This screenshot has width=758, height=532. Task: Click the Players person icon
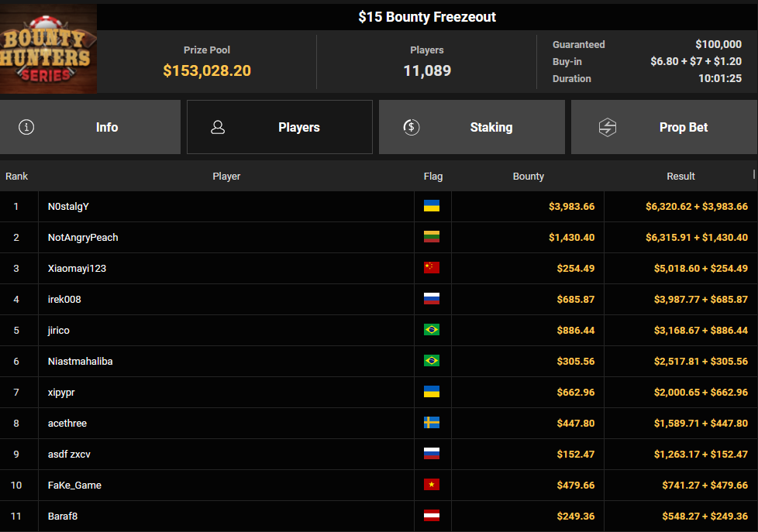click(x=218, y=127)
